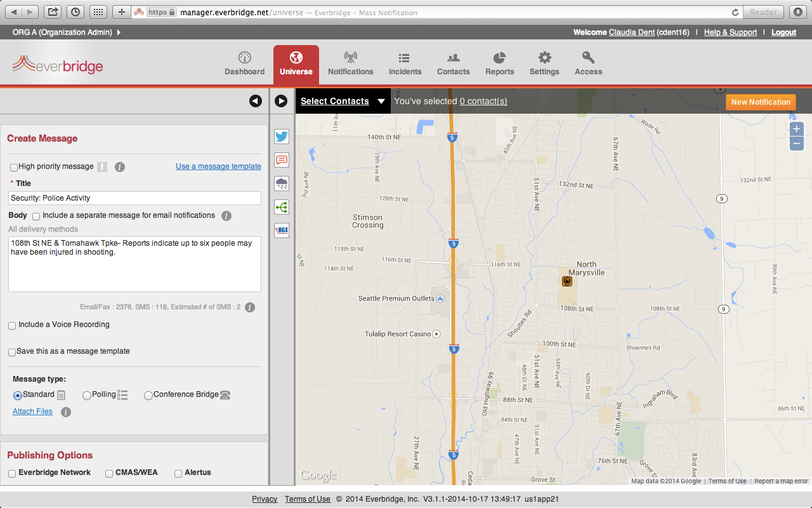Click the green network share icon

pyautogui.click(x=282, y=207)
